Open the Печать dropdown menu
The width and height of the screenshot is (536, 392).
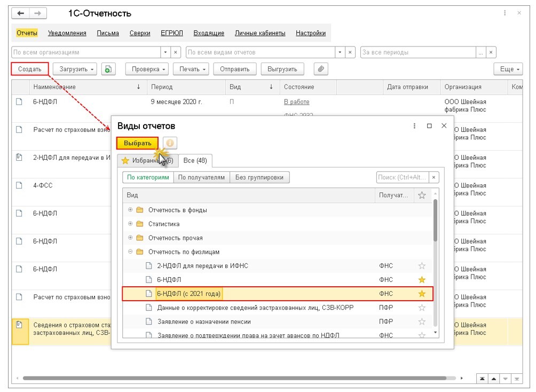[192, 69]
